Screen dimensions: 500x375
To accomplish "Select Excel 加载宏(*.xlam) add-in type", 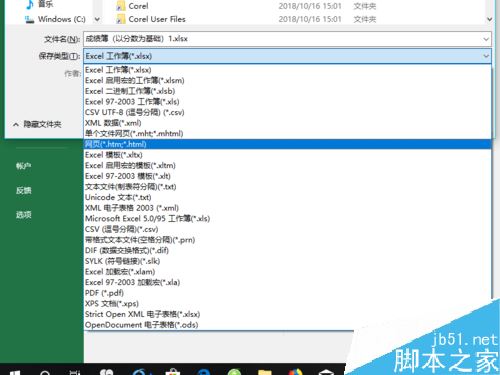I will pyautogui.click(x=288, y=272).
